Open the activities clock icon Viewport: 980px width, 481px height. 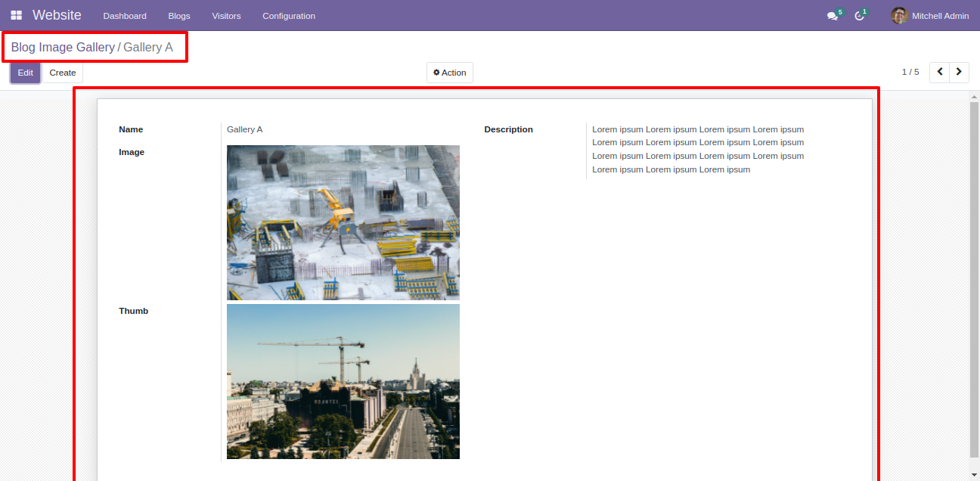[859, 16]
